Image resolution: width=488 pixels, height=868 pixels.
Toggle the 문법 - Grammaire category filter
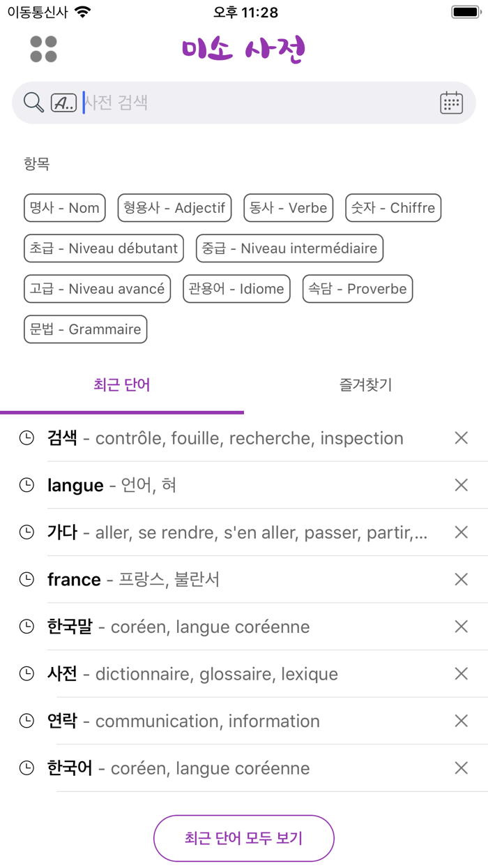coord(85,329)
